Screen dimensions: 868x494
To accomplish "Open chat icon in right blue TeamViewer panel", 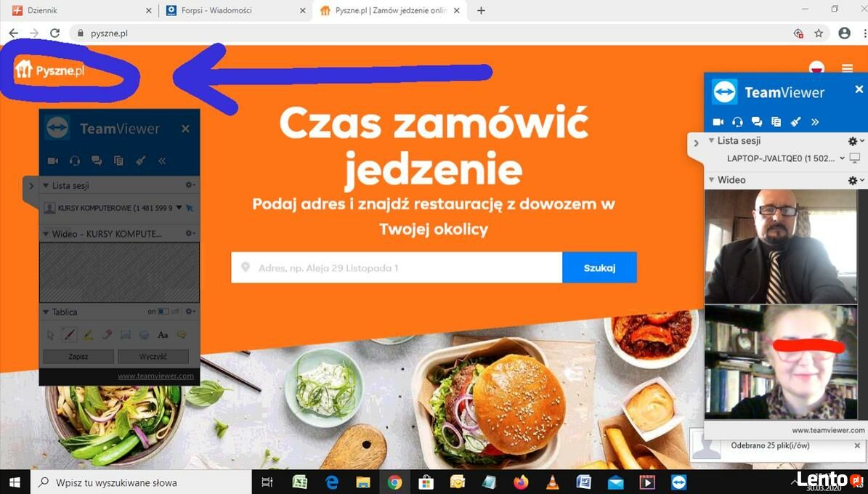I will (757, 122).
